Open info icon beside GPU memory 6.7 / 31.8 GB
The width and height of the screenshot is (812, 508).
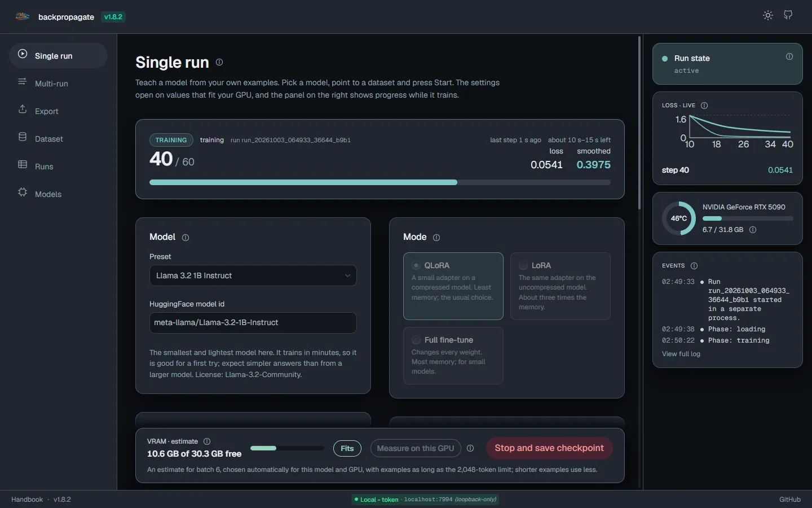pyautogui.click(x=753, y=230)
